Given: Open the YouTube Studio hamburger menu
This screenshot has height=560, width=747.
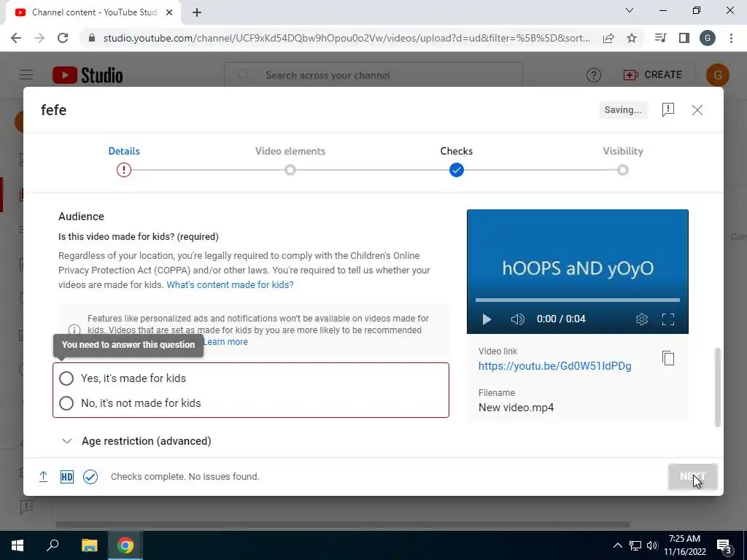Looking at the screenshot, I should (26, 75).
